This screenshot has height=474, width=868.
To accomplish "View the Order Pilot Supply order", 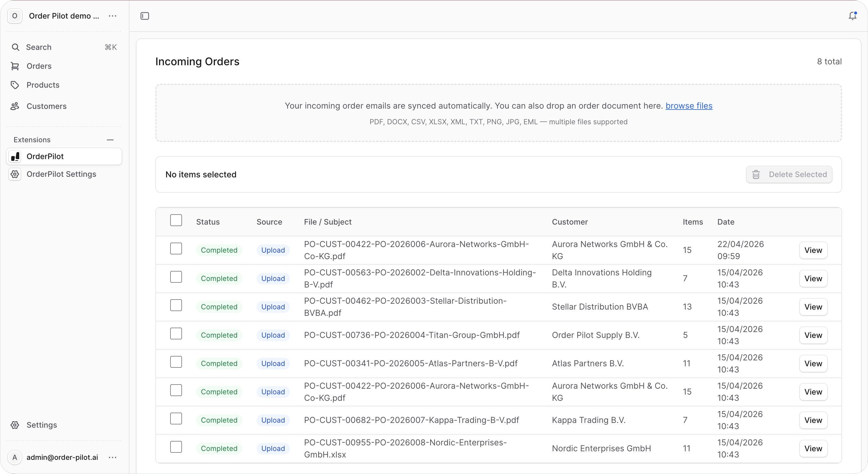I will tap(813, 335).
